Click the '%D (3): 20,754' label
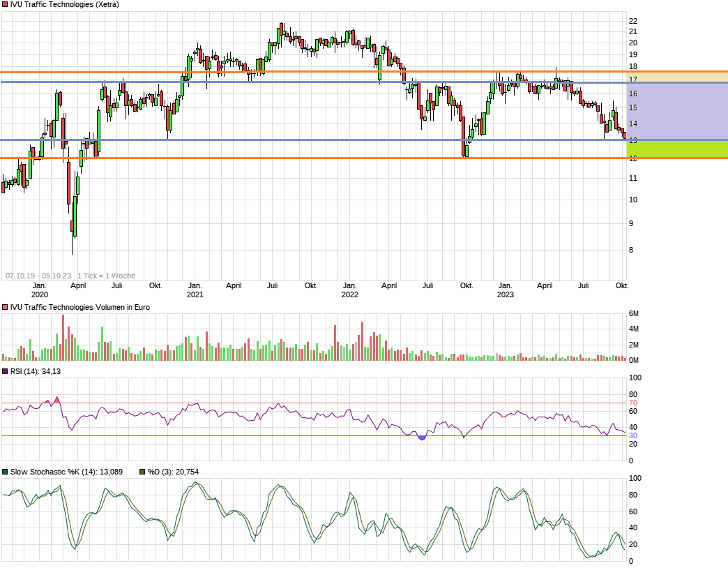The width and height of the screenshot is (728, 568). [173, 472]
